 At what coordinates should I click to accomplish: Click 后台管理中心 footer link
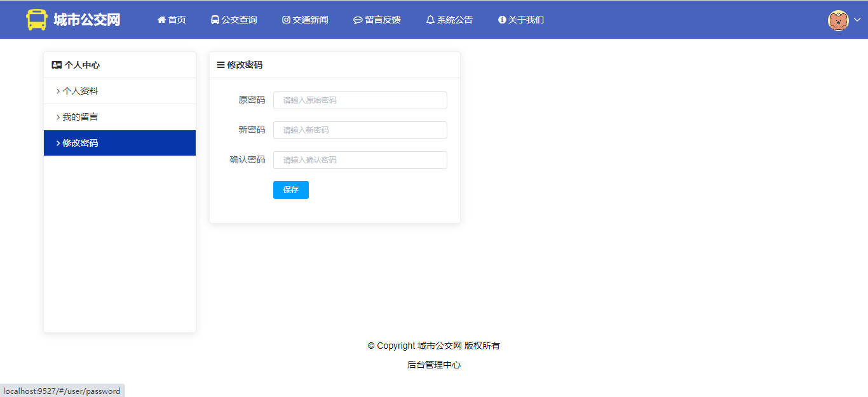coord(434,365)
